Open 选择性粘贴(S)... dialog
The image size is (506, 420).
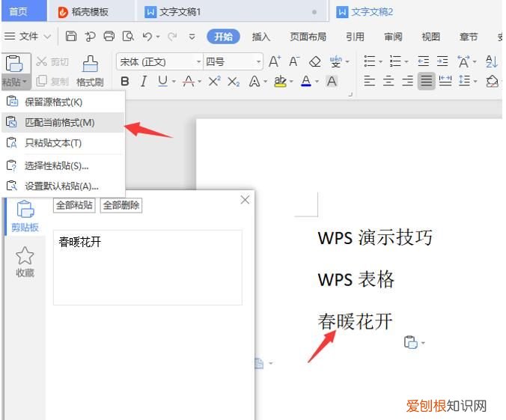point(63,165)
